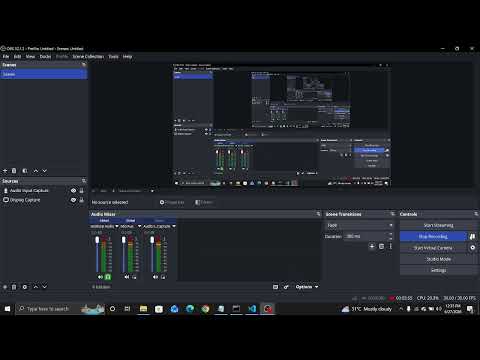Lock the Display Capture source

[82, 200]
